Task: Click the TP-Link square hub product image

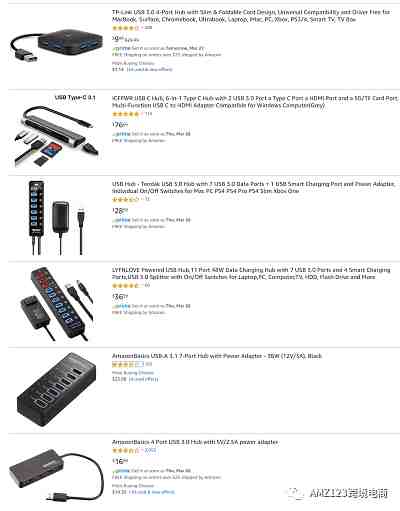Action: click(55, 46)
